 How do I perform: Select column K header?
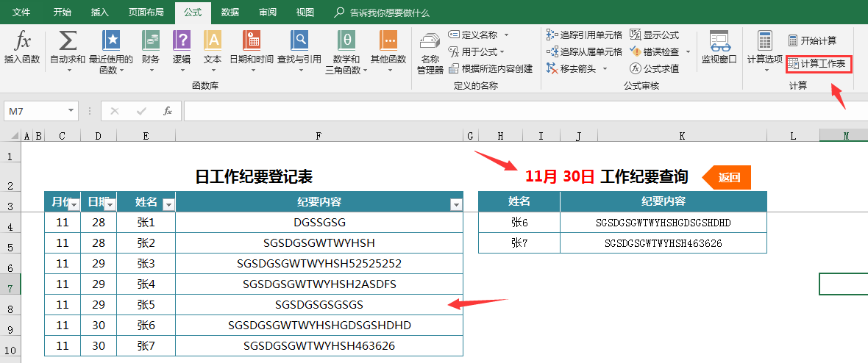point(682,135)
